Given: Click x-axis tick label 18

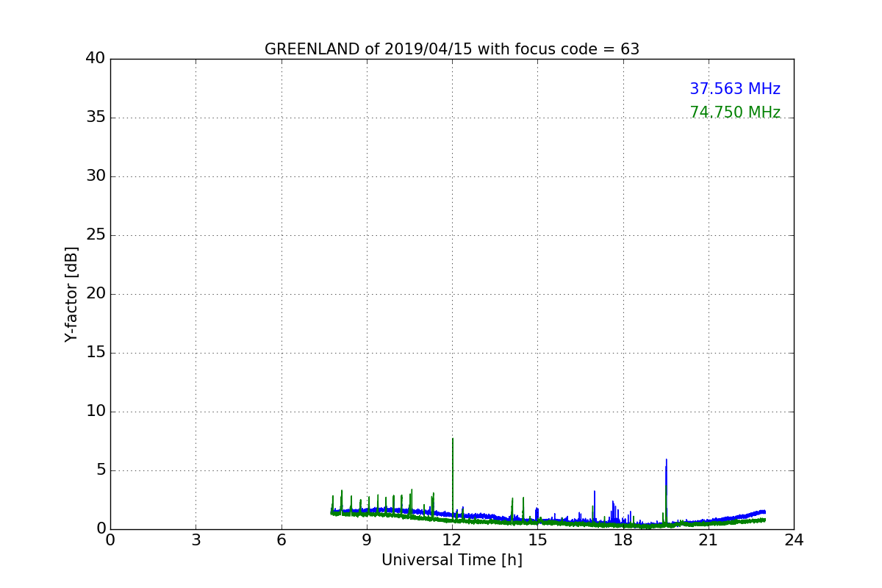Looking at the screenshot, I should [x=623, y=540].
